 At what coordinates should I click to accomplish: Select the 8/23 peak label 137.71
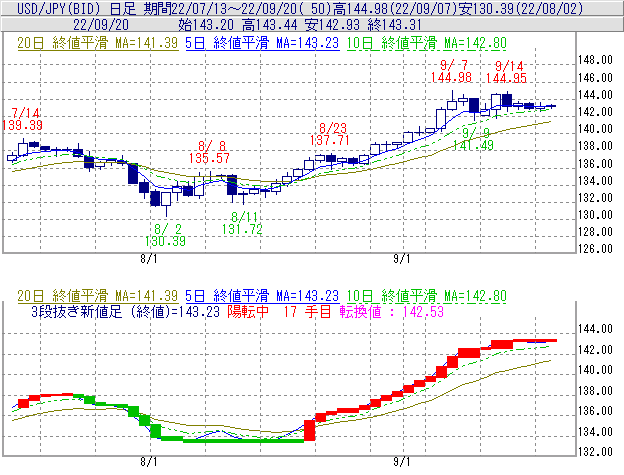coord(330,141)
